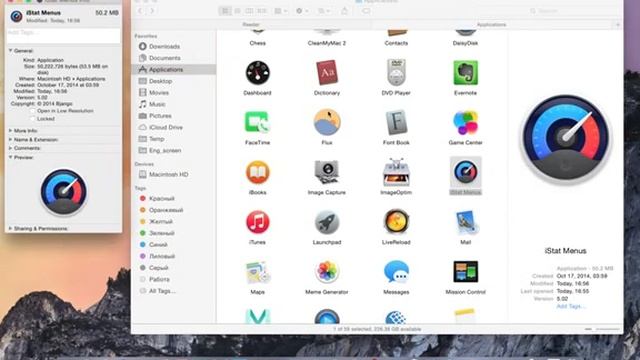
Task: Open the Arrange items dropdown in toolbar
Action: click(x=280, y=11)
